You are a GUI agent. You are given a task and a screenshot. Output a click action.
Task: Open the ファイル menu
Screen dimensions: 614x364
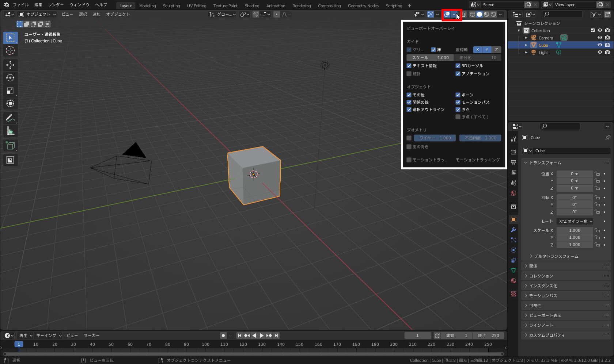pos(21,5)
